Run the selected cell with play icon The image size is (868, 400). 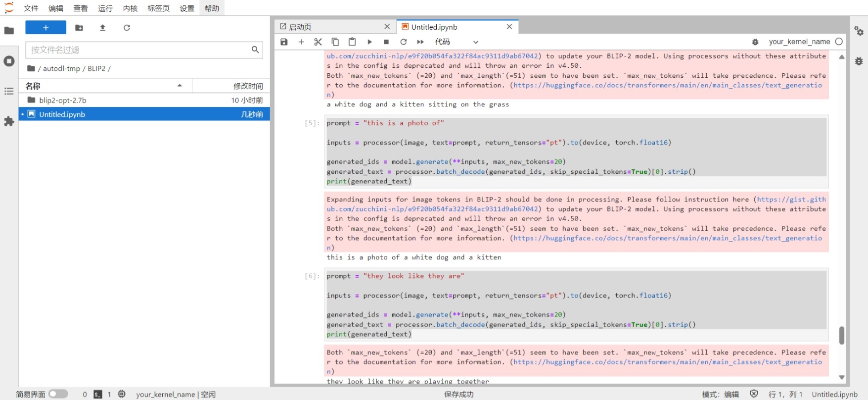369,42
